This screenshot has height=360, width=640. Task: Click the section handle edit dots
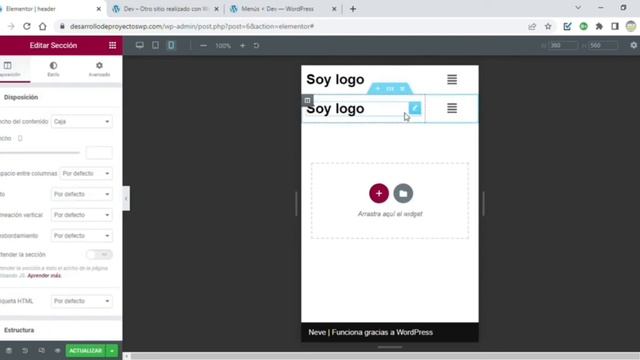click(x=390, y=89)
